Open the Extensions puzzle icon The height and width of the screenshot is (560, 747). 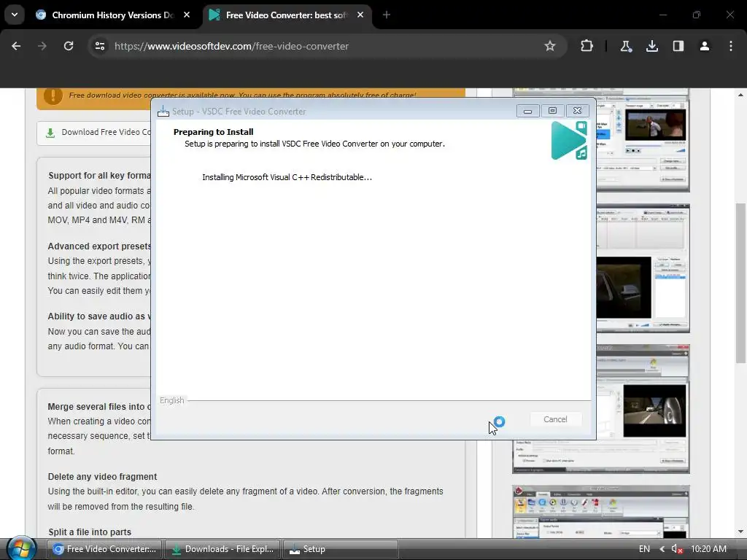coord(587,46)
